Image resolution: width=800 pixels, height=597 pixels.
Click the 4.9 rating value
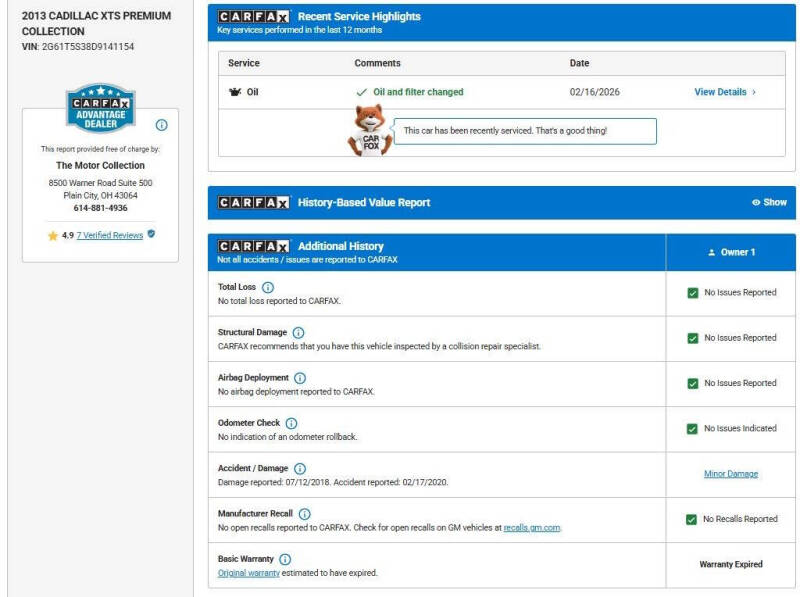pos(68,235)
